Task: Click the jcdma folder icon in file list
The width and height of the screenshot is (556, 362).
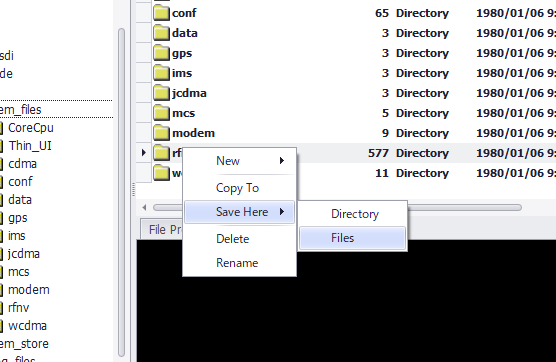Action: pyautogui.click(x=161, y=93)
